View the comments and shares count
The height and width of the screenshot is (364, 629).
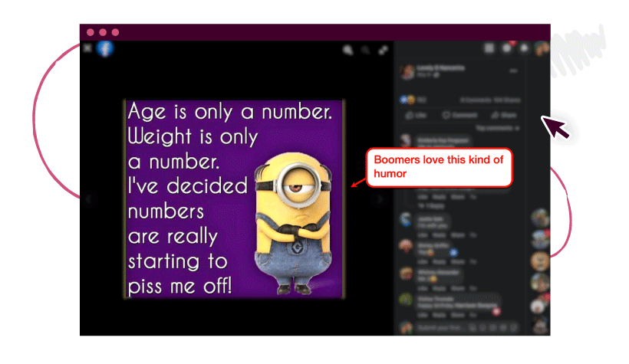pos(490,100)
